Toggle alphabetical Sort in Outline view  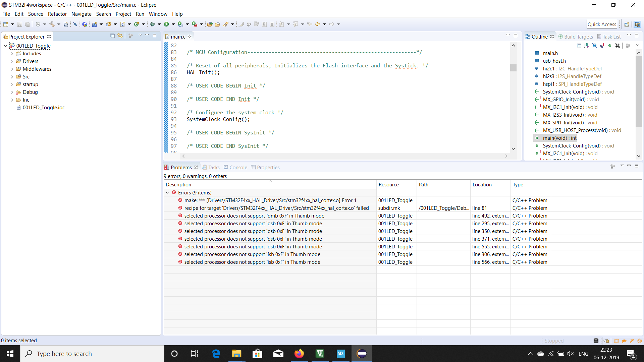[x=587, y=46]
